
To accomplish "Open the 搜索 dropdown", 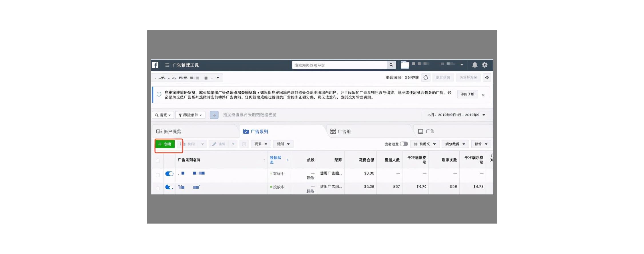I will pos(163,115).
